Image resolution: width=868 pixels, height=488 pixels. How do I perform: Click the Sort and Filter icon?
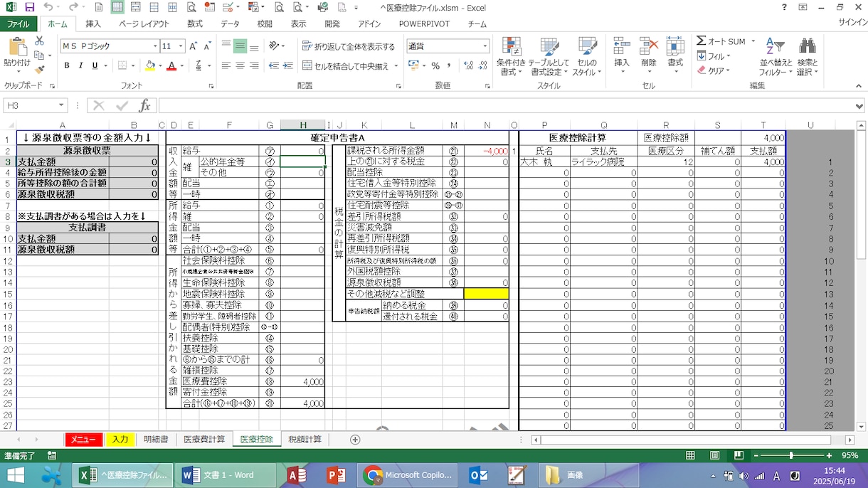774,46
